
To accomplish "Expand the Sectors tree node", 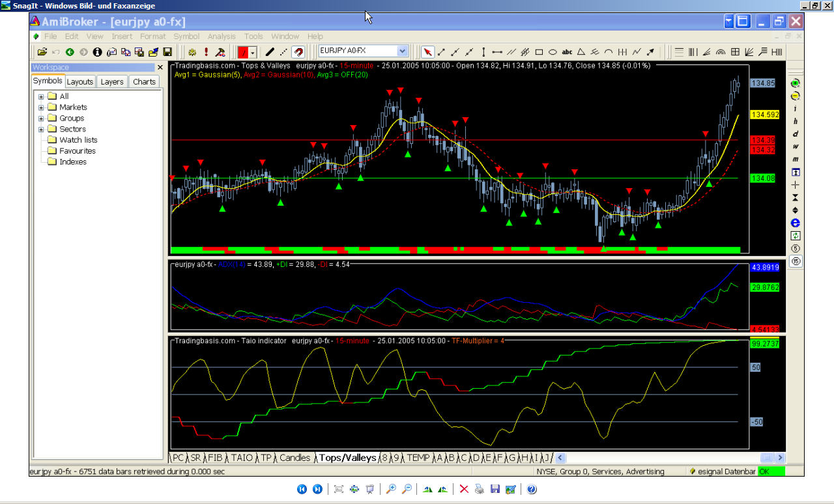I will [x=41, y=130].
